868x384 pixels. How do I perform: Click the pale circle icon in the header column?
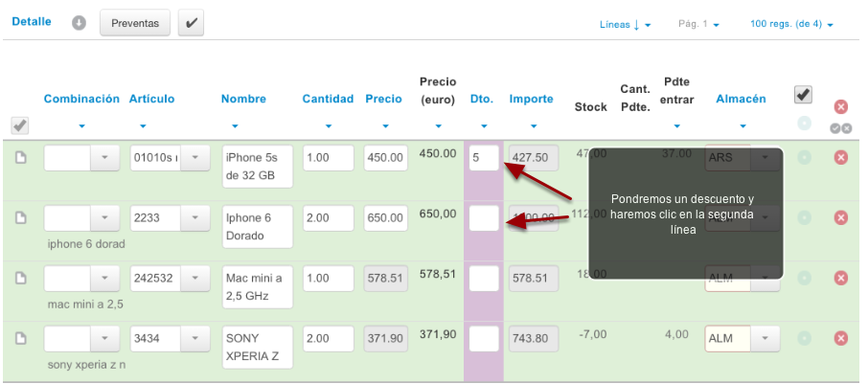pyautogui.click(x=804, y=124)
